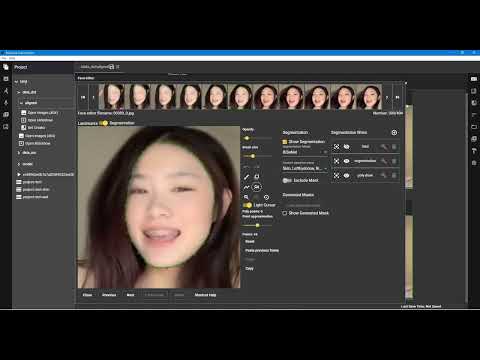Open the custom selection dropdown below XSeg
The image size is (480, 360).
pyautogui.click(x=305, y=169)
